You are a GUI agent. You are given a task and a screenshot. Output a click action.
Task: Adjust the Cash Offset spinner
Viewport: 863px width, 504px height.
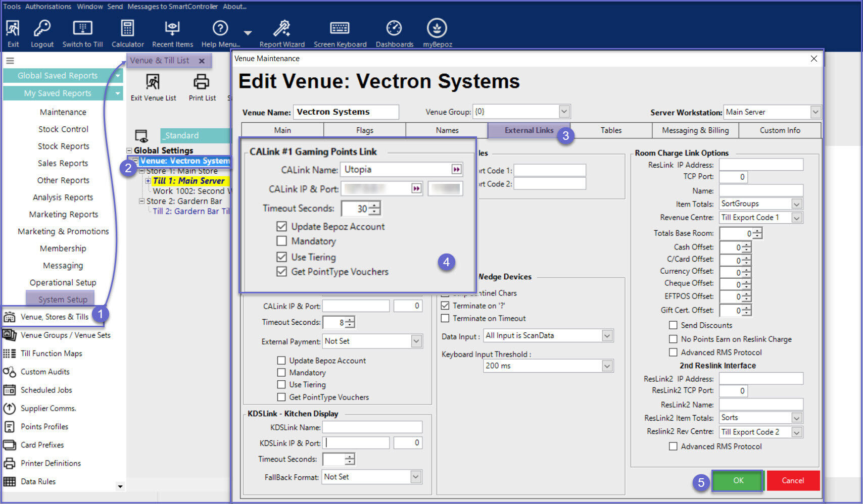pos(746,247)
